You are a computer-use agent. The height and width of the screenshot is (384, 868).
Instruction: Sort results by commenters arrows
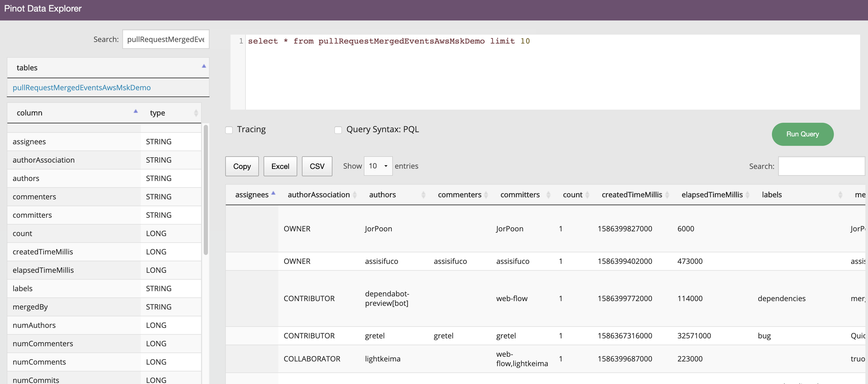486,195
